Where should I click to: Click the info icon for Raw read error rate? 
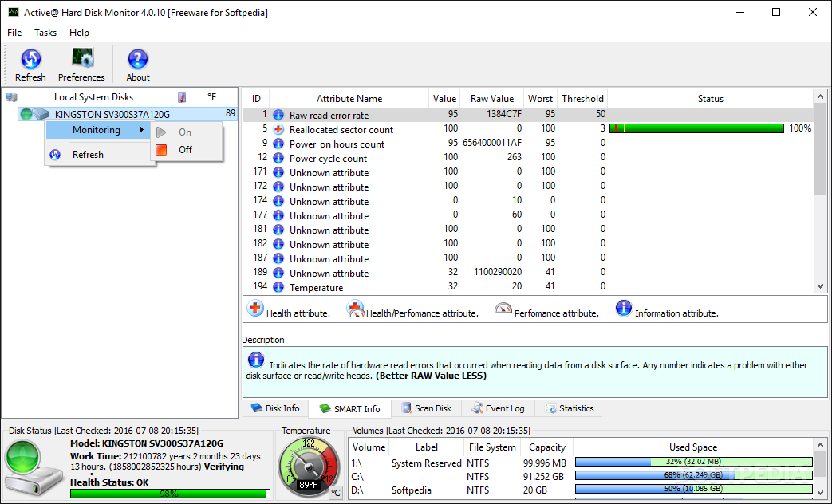278,115
